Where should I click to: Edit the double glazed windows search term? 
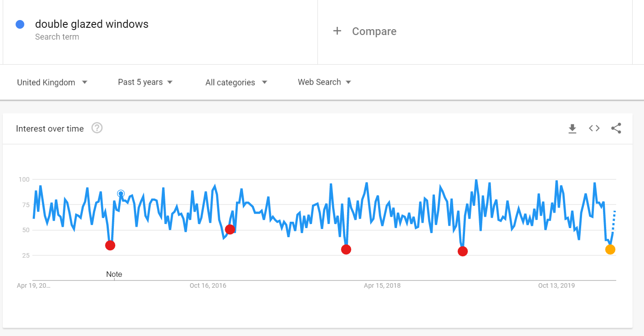[x=92, y=24]
